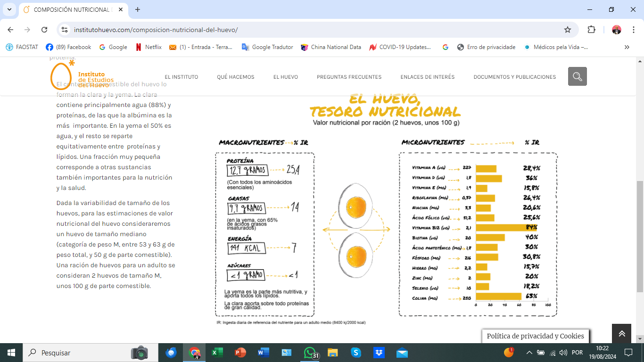Show hidden system tray icons
Image resolution: width=644 pixels, height=362 pixels.
tap(529, 353)
